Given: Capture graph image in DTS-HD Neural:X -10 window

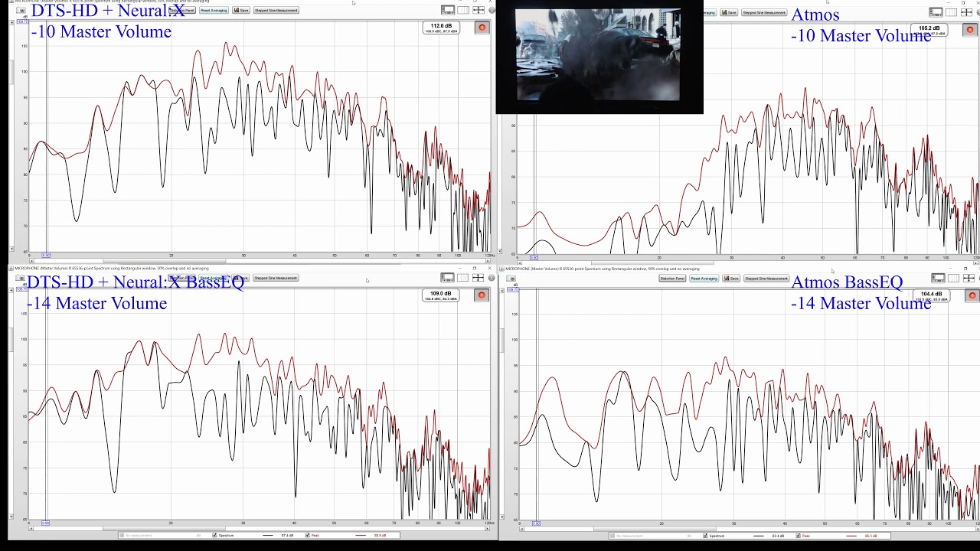Looking at the screenshot, I should (x=21, y=11).
